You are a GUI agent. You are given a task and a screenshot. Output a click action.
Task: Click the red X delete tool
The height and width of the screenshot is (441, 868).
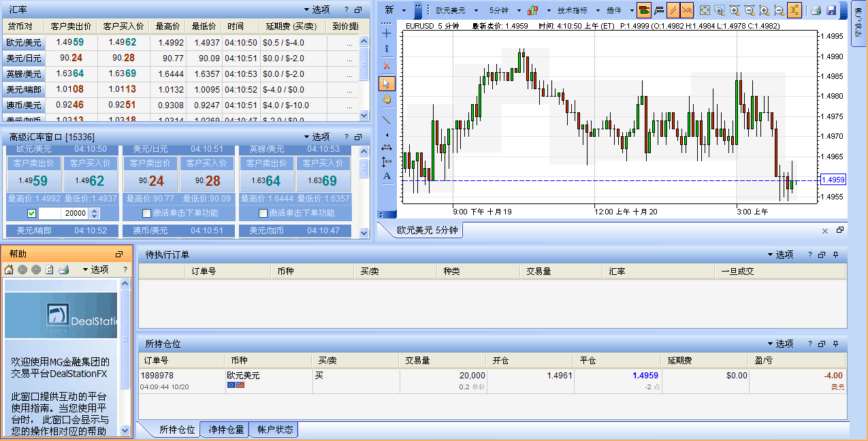(387, 66)
